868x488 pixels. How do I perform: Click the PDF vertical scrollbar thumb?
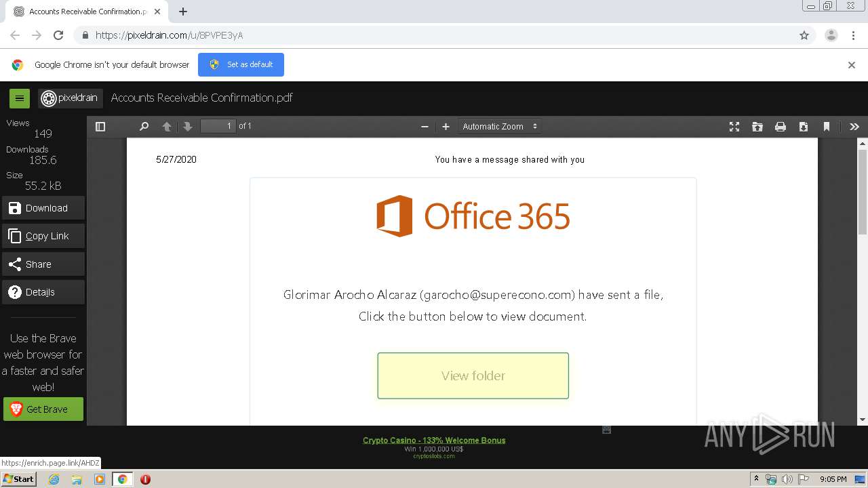pos(863,192)
